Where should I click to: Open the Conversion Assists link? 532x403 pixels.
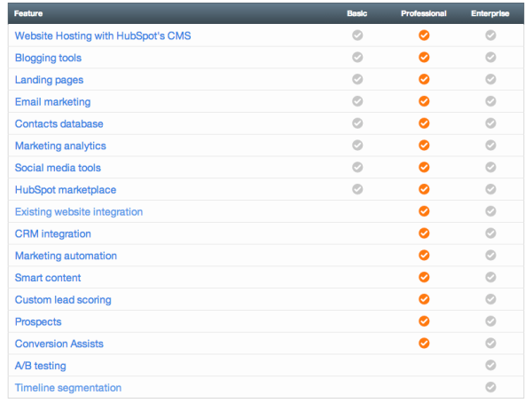(59, 344)
